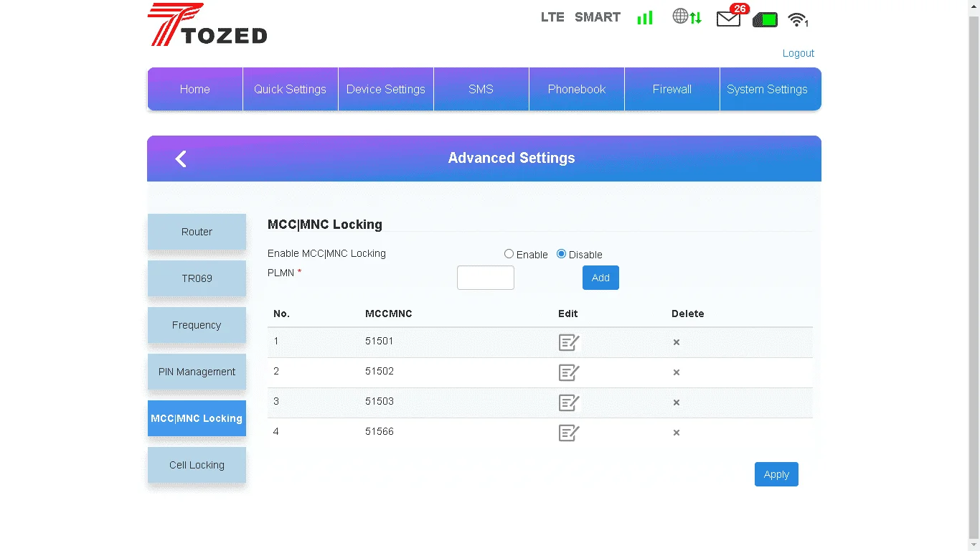Screen dimensions: 980x551
Task: Click the green signal strength bars icon
Action: [645, 18]
